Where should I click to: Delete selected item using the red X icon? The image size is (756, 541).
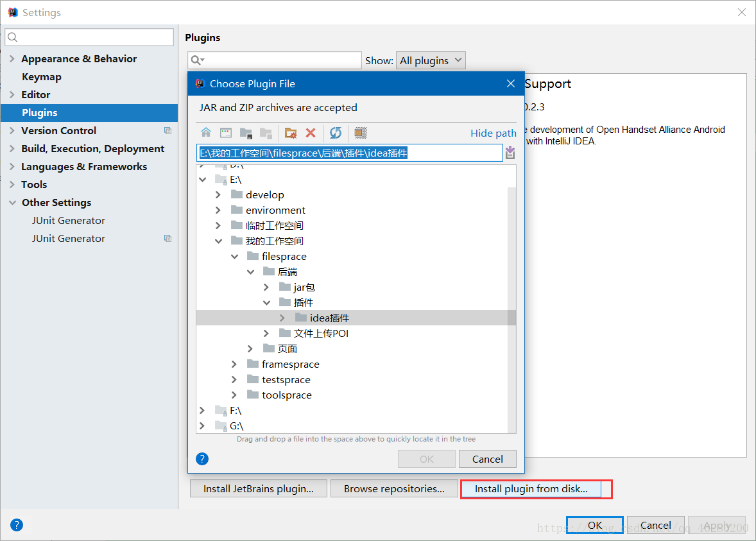[311, 133]
